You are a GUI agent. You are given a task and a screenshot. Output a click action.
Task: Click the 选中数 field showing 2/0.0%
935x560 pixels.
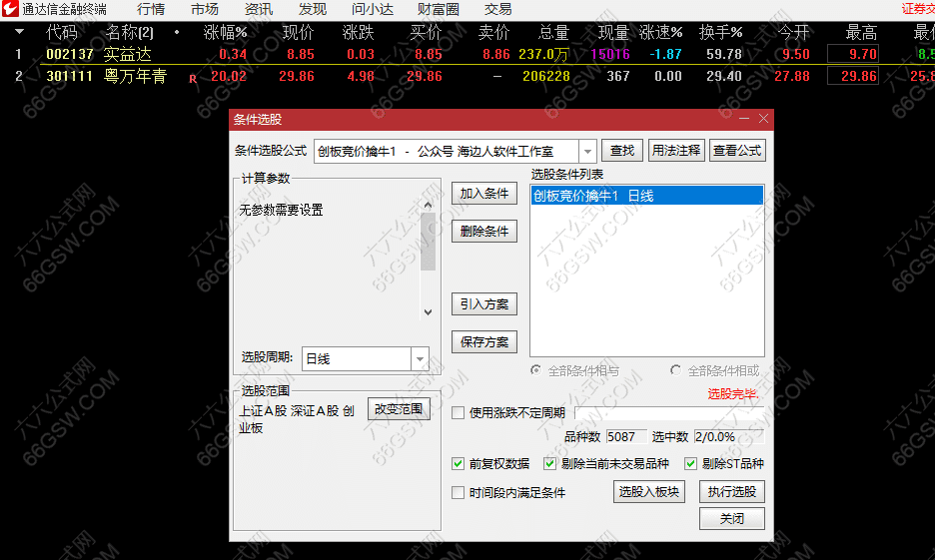[728, 436]
